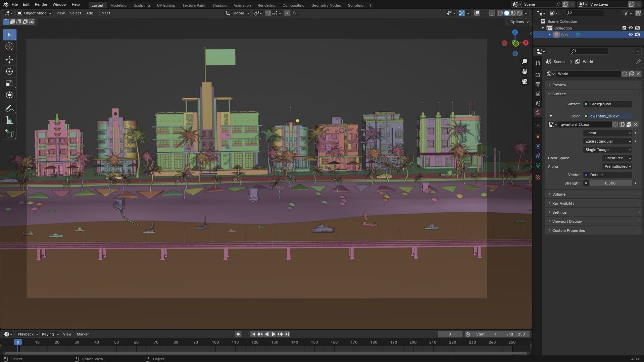Open Global transform orientation dropdown
Screen dimensions: 644x362
[x=238, y=13]
